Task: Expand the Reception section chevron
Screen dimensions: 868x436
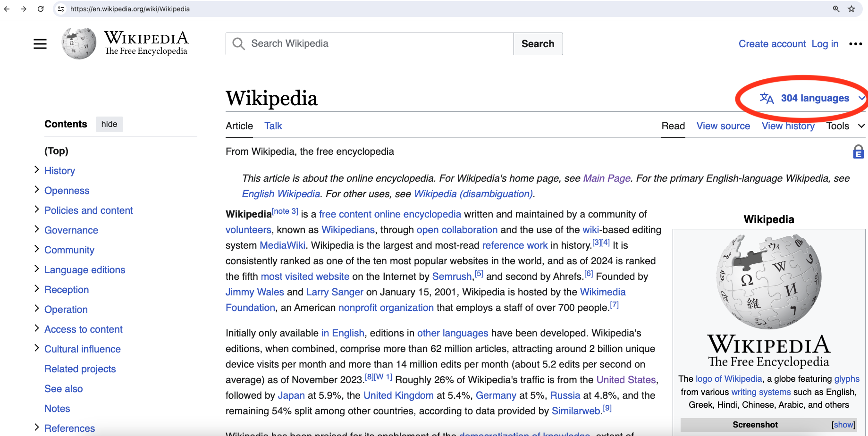Action: (x=37, y=289)
